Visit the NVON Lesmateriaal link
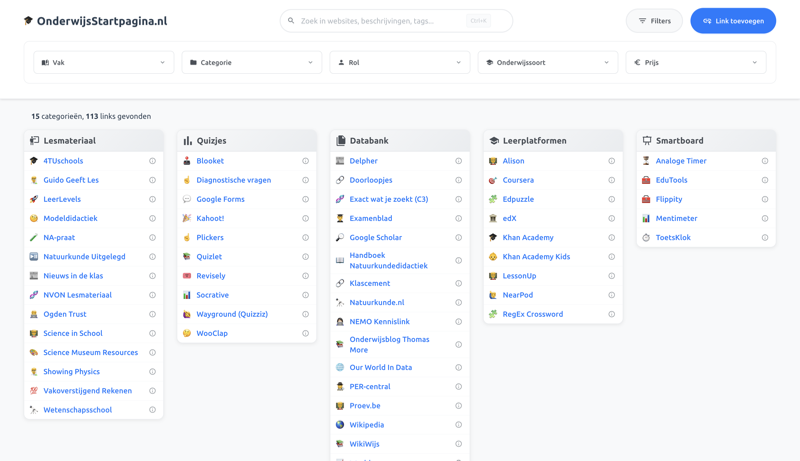 (77, 295)
